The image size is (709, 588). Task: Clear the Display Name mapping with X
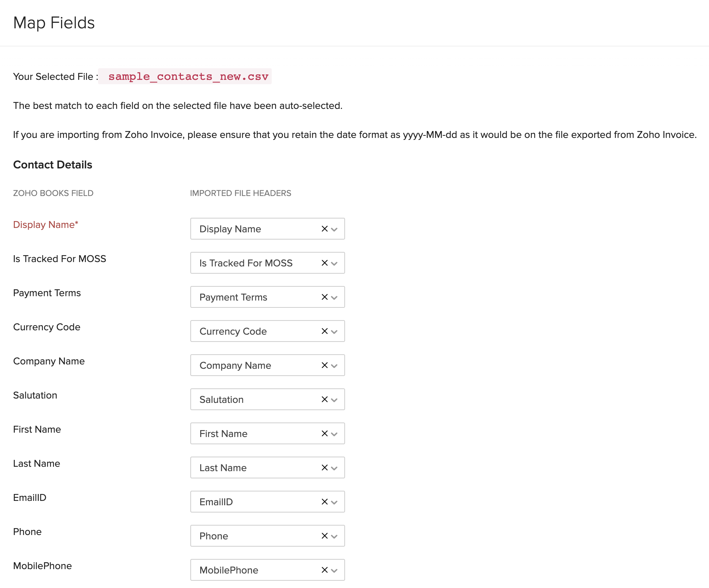point(324,229)
